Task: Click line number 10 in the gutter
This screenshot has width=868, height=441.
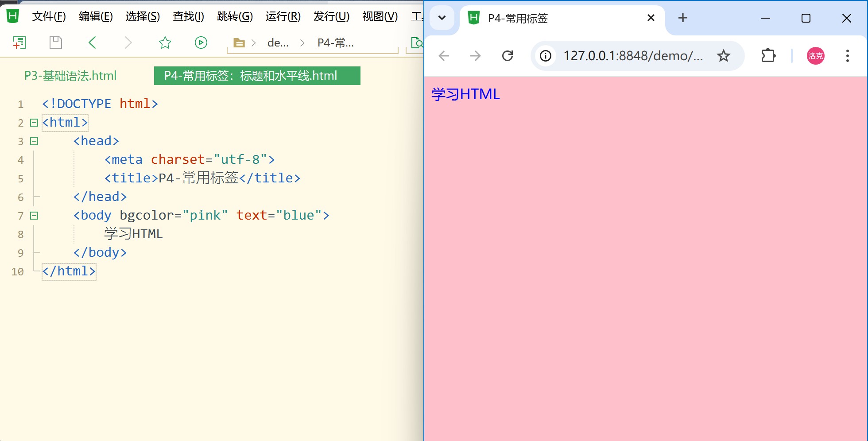Action: (x=18, y=272)
